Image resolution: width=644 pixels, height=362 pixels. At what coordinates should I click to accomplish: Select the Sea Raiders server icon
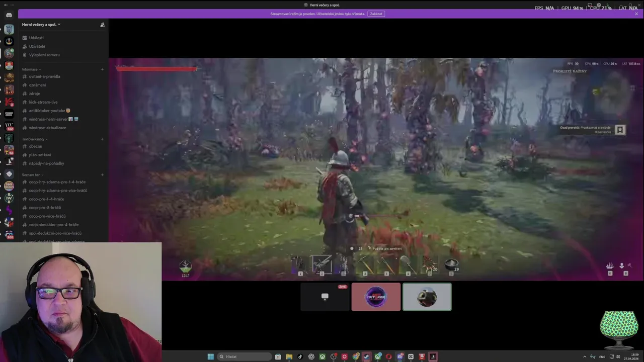pyautogui.click(x=9, y=186)
